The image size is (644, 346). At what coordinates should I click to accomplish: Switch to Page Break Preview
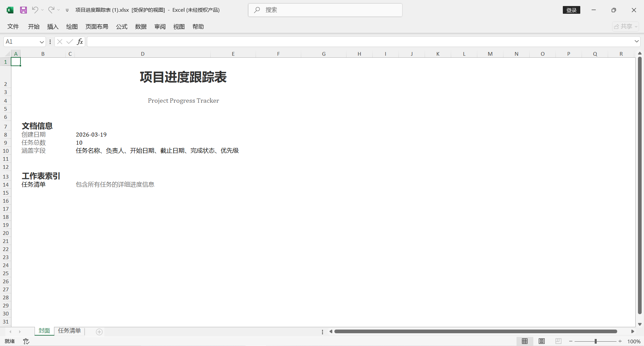(558, 341)
